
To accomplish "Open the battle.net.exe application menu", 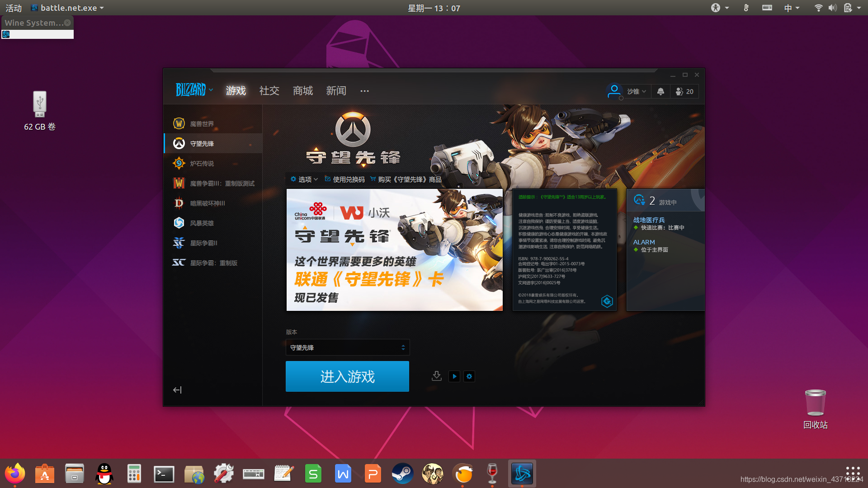I will 67,8.
